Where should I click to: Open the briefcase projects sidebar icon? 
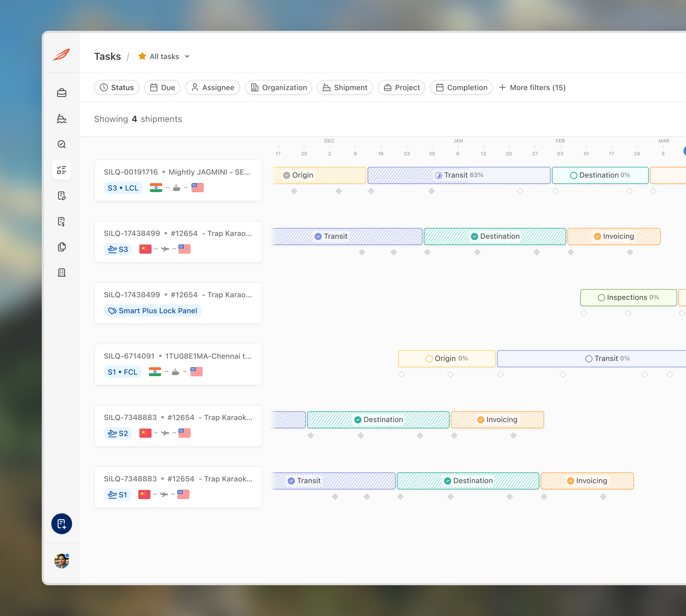[x=62, y=93]
